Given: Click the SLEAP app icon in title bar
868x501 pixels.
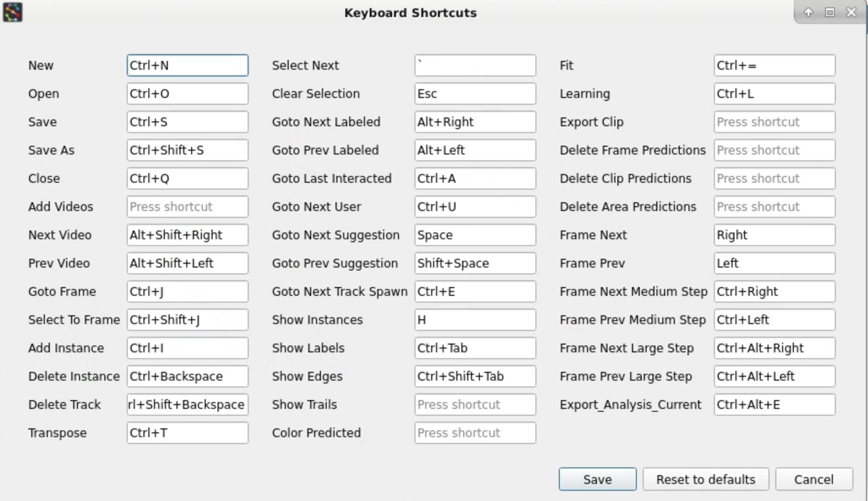Looking at the screenshot, I should pyautogui.click(x=13, y=12).
